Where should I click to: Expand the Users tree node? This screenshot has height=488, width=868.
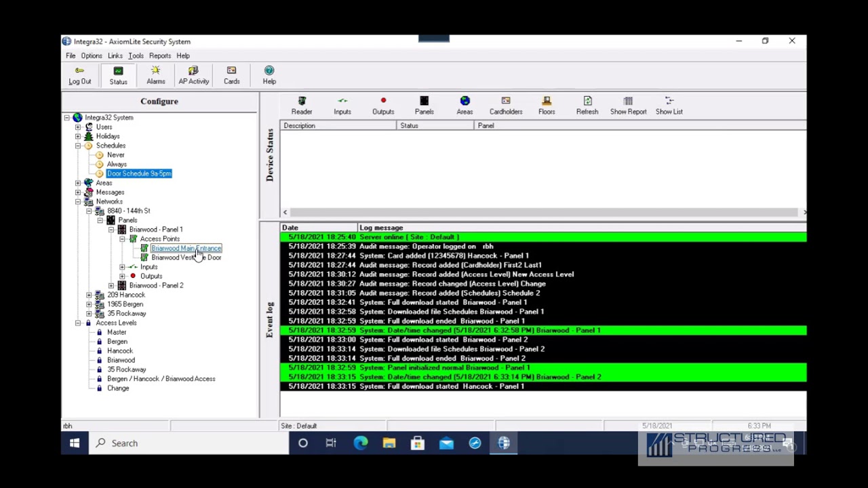[78, 127]
